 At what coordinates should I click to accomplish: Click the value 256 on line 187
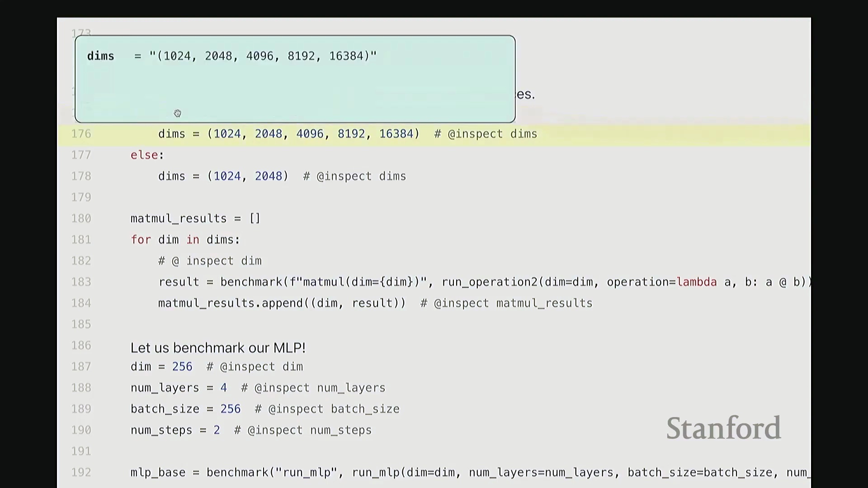(182, 366)
